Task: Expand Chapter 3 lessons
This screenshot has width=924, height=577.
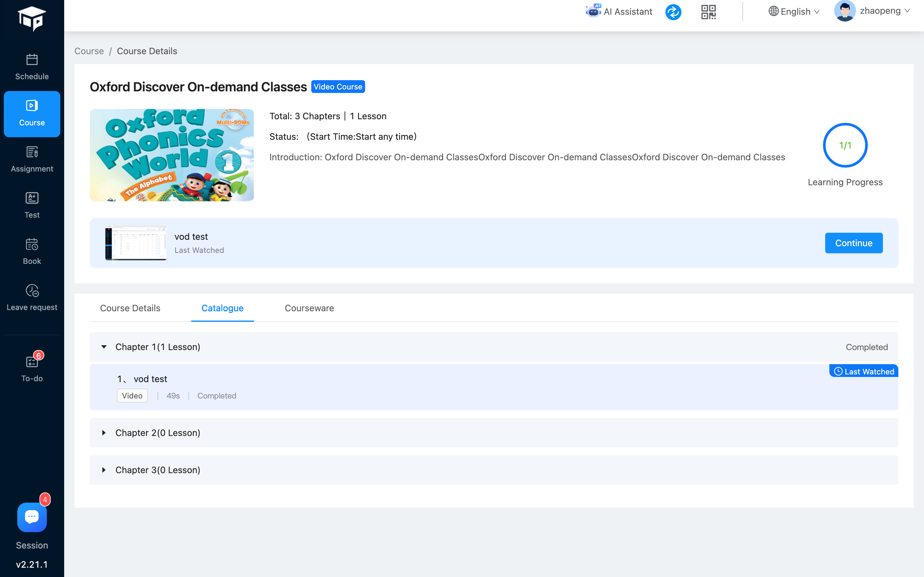Action: pos(104,470)
